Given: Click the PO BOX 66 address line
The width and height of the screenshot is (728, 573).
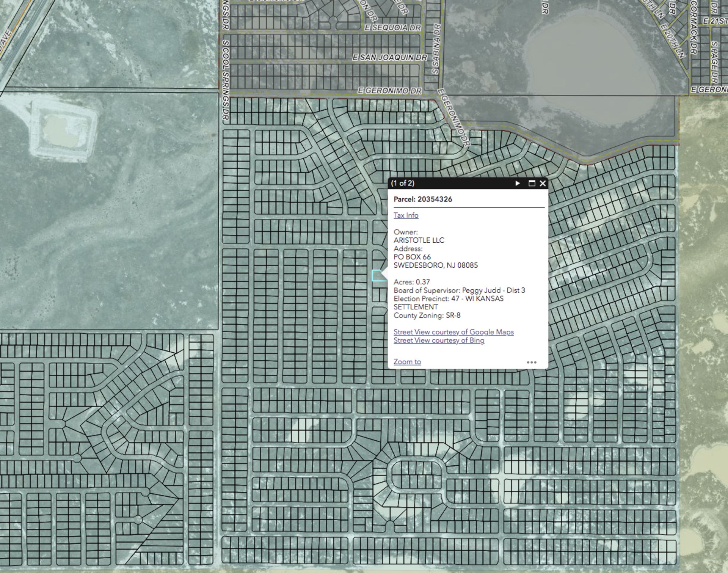Looking at the screenshot, I should pyautogui.click(x=412, y=257).
